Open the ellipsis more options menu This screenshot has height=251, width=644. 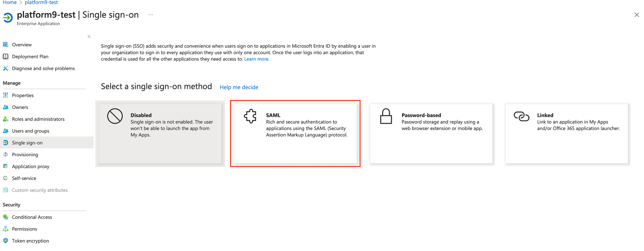[151, 15]
